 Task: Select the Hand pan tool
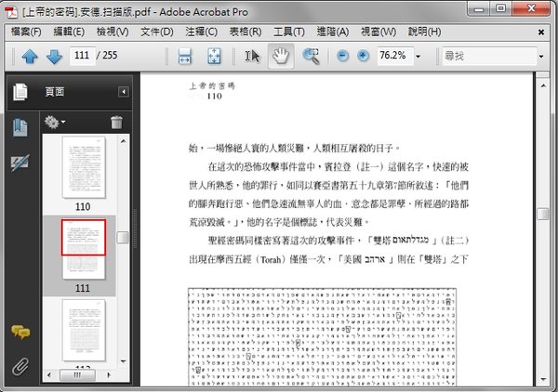point(280,56)
